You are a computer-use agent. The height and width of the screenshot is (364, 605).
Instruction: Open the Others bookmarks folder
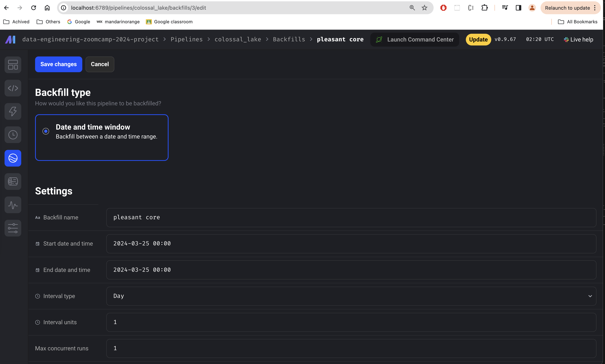[x=48, y=22]
